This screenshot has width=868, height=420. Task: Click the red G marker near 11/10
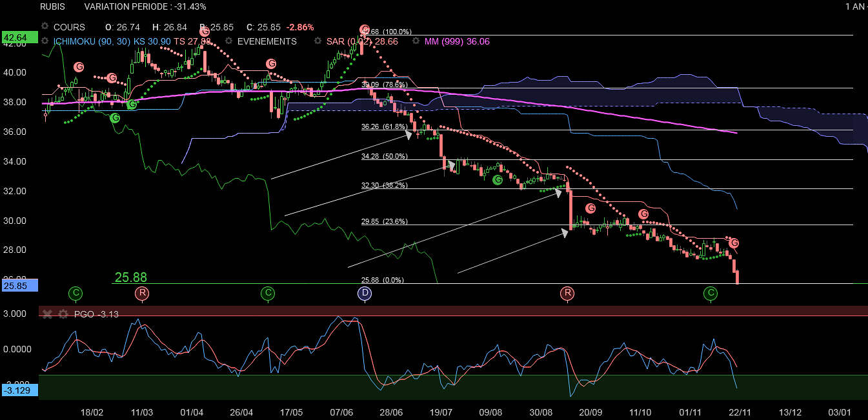pyautogui.click(x=643, y=214)
